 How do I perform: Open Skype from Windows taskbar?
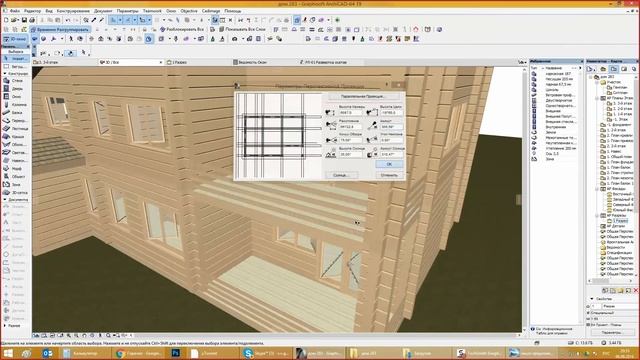(267, 353)
